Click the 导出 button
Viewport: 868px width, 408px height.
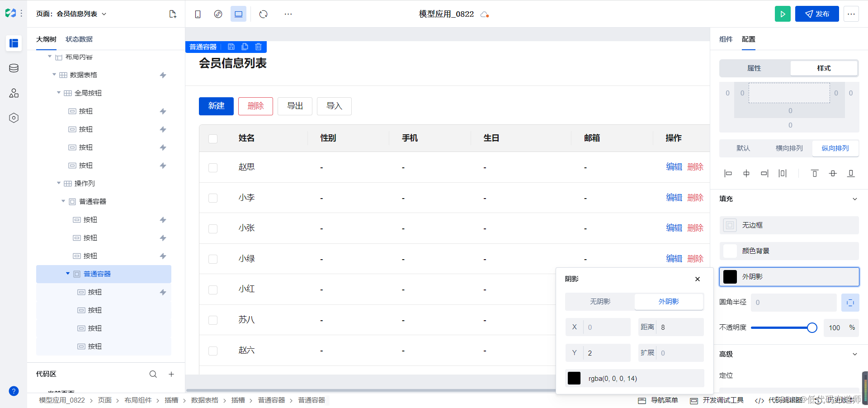tap(295, 106)
